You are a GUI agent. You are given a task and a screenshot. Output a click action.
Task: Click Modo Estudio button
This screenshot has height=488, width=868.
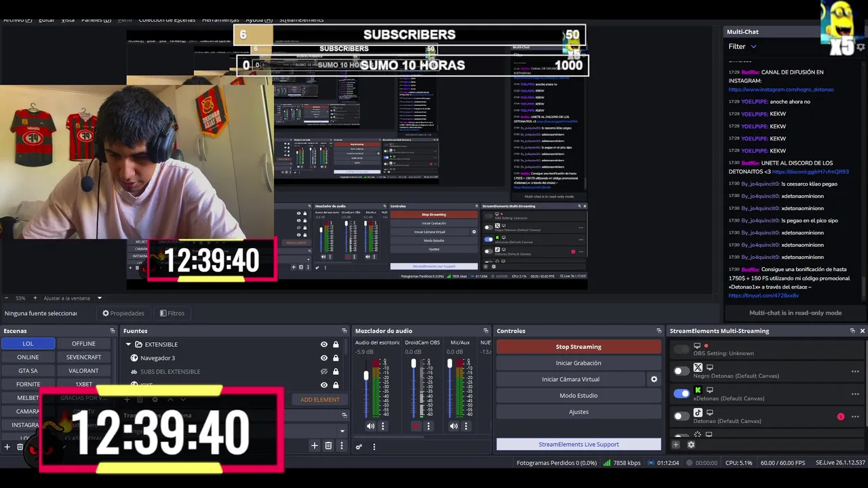coord(578,396)
